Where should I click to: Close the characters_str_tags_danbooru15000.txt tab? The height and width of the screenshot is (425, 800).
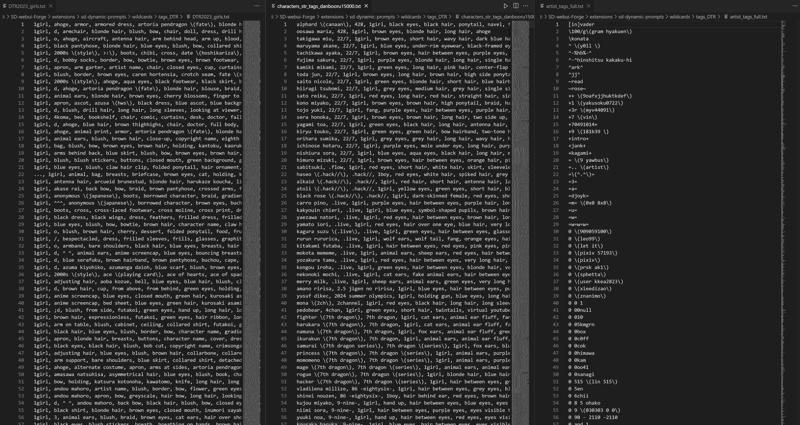(366, 6)
